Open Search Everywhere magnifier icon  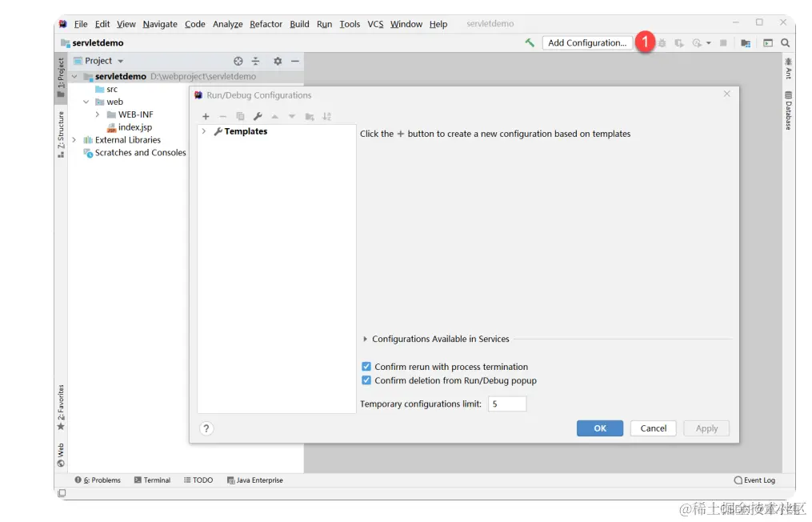[785, 43]
